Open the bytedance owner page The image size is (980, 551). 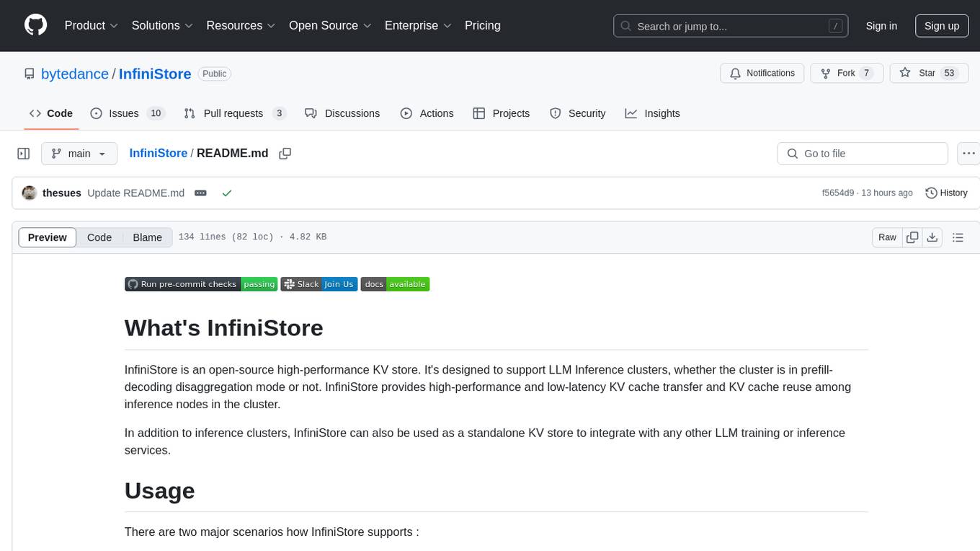[x=75, y=74]
